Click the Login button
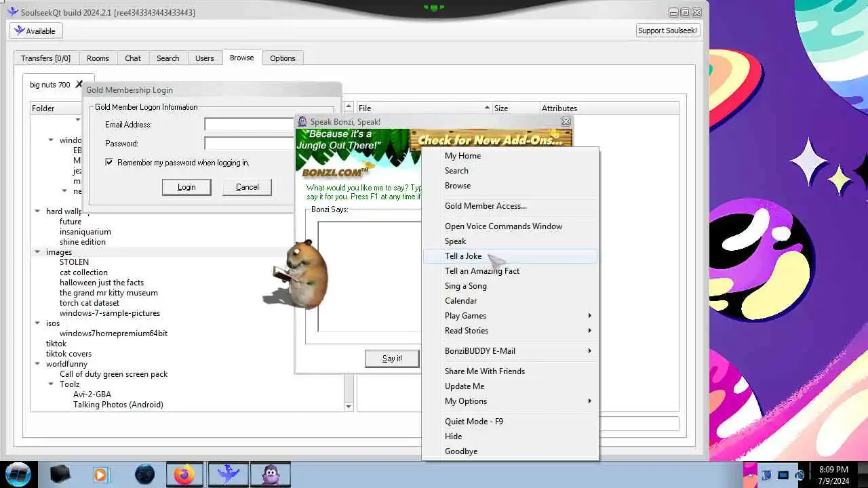The height and width of the screenshot is (488, 868). 186,187
